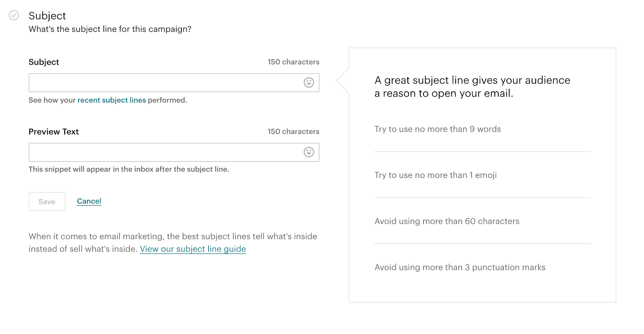Click the tip about 60 characters

447,221
